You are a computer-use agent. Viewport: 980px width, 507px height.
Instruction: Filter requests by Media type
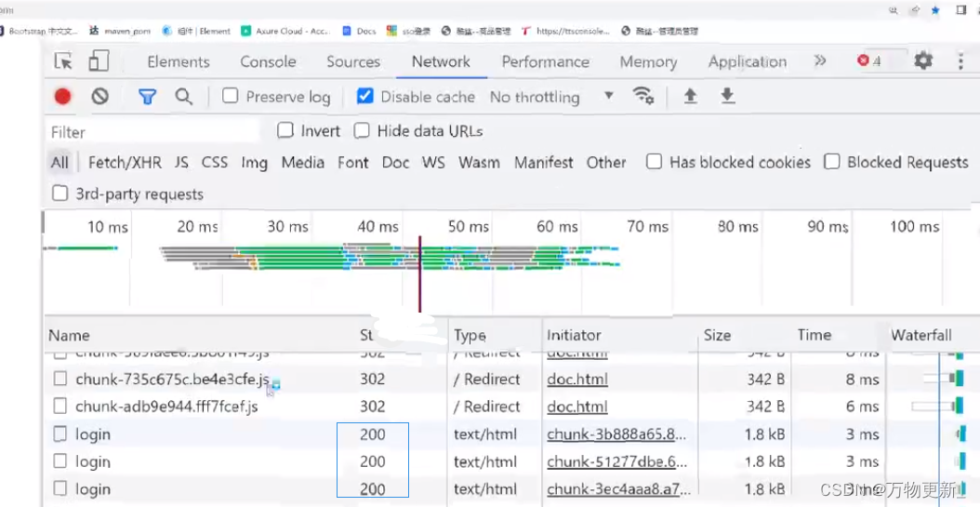pyautogui.click(x=302, y=163)
